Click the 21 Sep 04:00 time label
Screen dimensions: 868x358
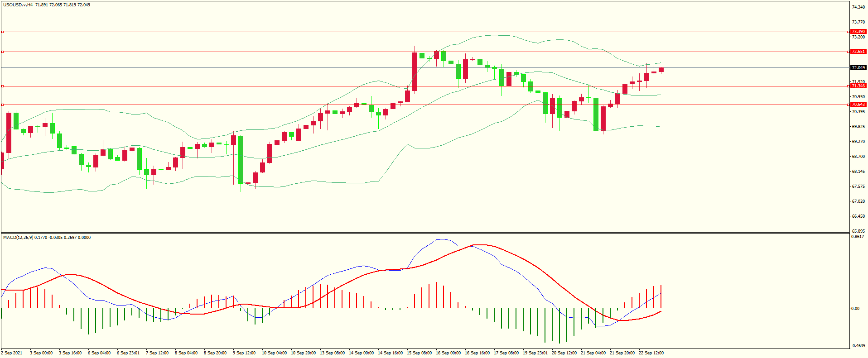point(593,353)
